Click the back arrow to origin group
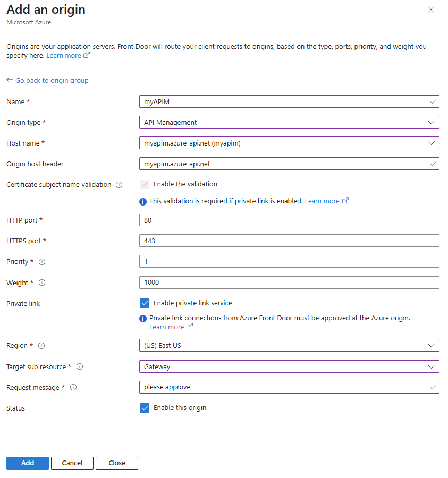The image size is (448, 478). (x=10, y=80)
